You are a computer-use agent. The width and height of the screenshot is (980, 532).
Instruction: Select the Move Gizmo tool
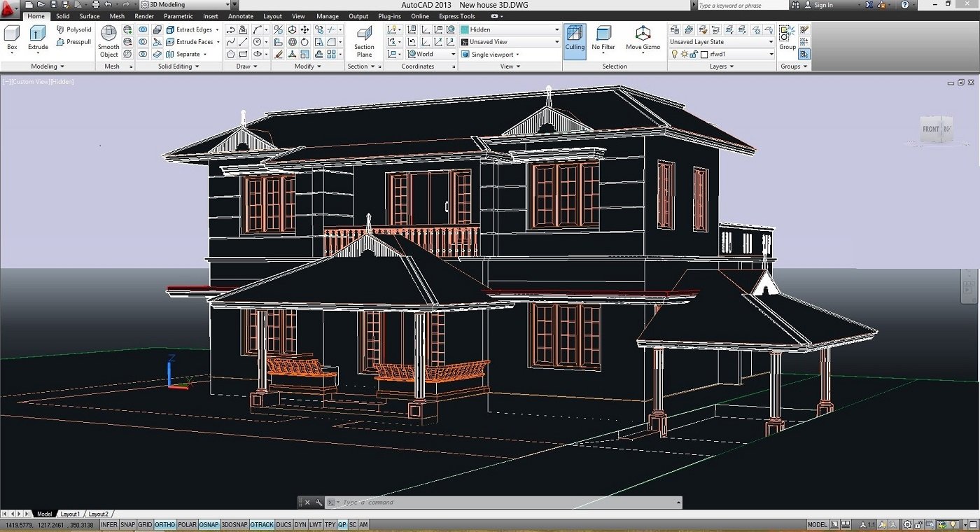click(643, 38)
